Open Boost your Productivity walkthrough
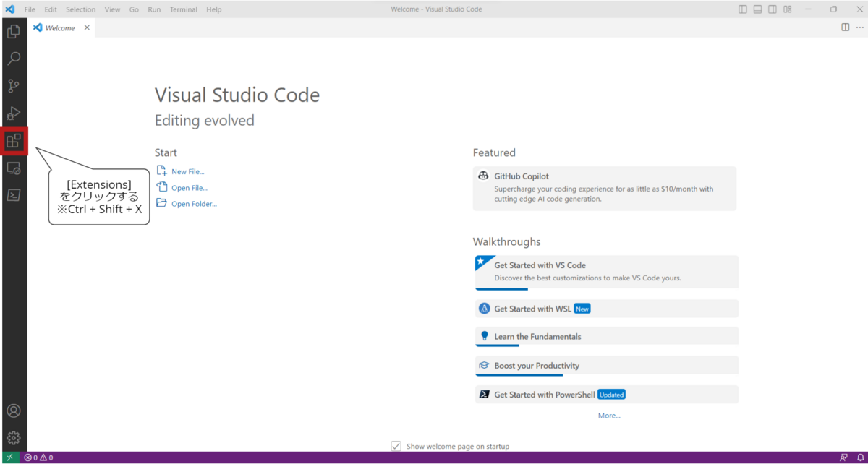Image resolution: width=868 pixels, height=464 pixels. coord(607,366)
